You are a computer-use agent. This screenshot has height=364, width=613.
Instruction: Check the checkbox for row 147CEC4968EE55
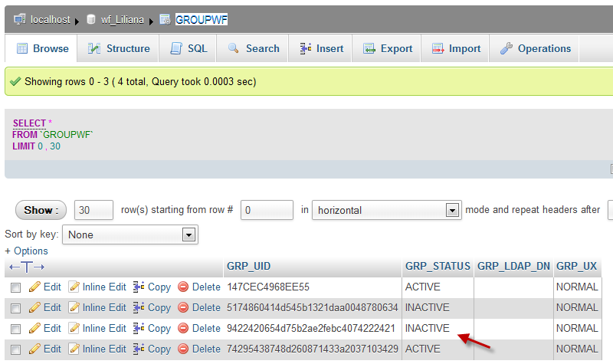pyautogui.click(x=15, y=287)
